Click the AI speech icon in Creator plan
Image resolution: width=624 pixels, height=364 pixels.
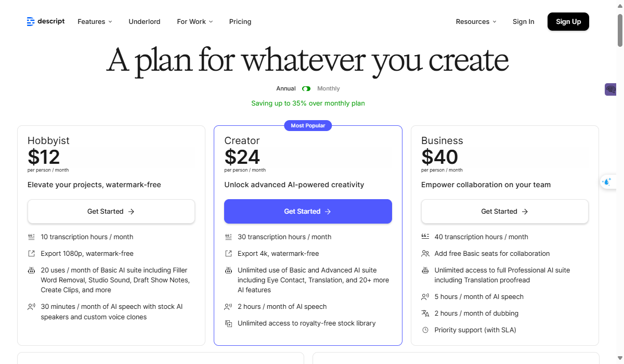(228, 307)
